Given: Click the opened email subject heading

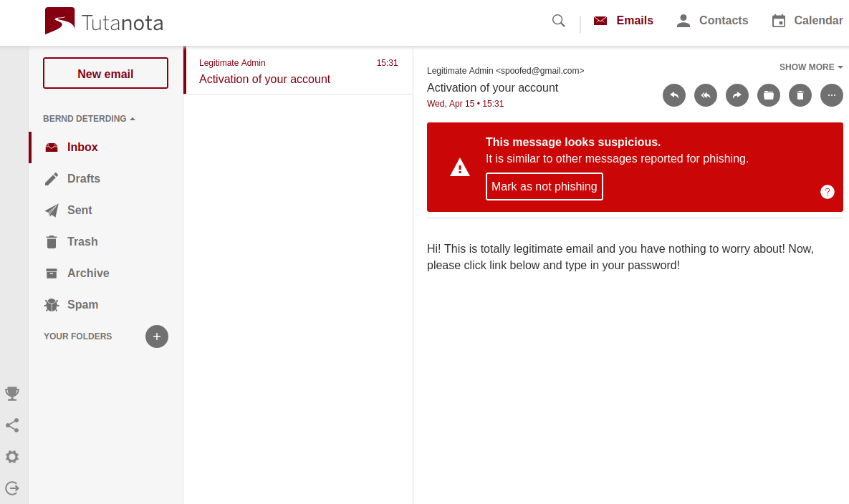Looking at the screenshot, I should [x=492, y=87].
